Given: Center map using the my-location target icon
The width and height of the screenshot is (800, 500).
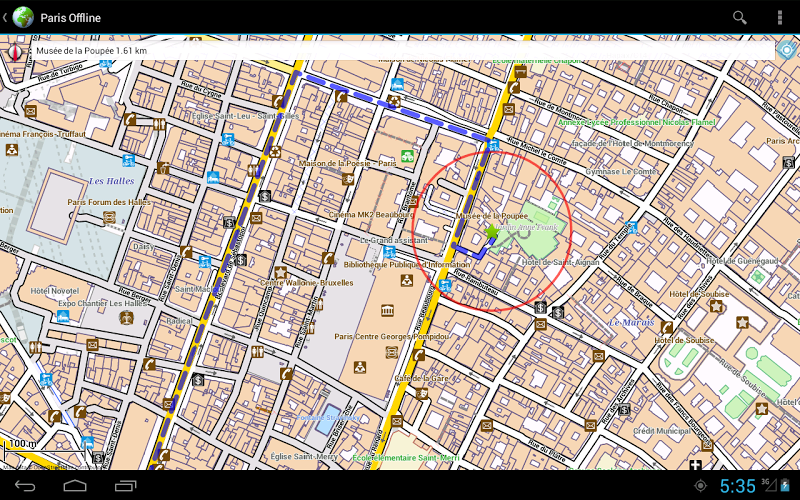Looking at the screenshot, I should coord(788,50).
